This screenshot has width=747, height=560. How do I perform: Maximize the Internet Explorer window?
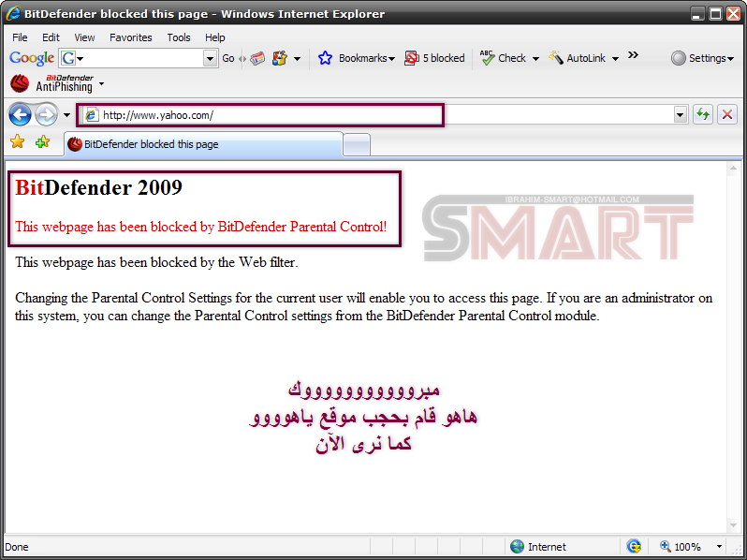point(715,14)
